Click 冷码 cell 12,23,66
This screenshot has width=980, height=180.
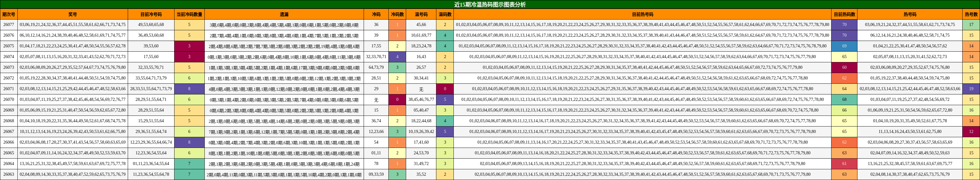376,131
